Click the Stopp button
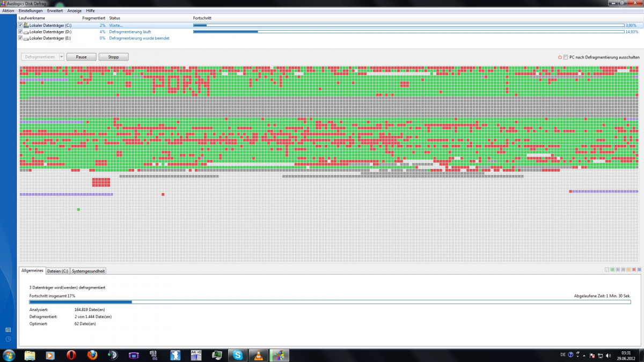The image size is (644, 362). coord(114,57)
